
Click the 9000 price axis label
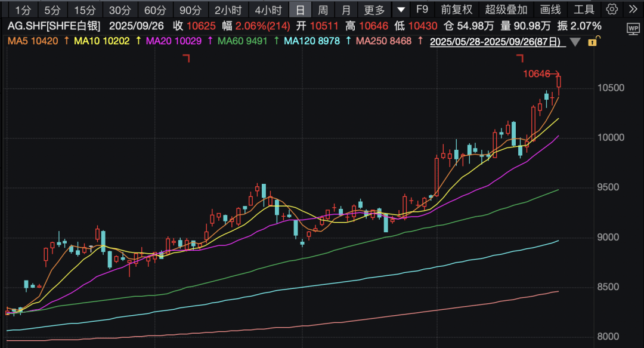[608, 238]
